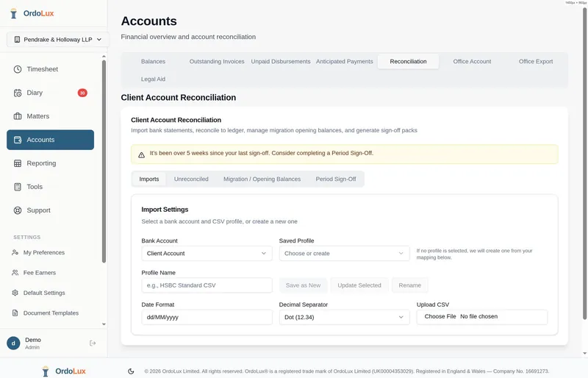This screenshot has width=588, height=378.
Task: Click the Fee Earners people icon
Action: pyautogui.click(x=15, y=273)
